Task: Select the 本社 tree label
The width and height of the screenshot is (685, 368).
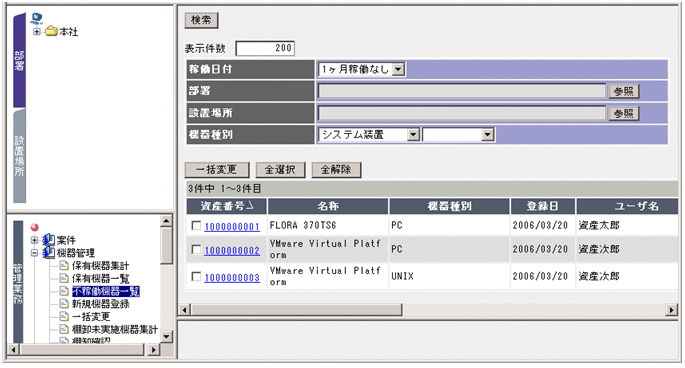Action: point(69,32)
